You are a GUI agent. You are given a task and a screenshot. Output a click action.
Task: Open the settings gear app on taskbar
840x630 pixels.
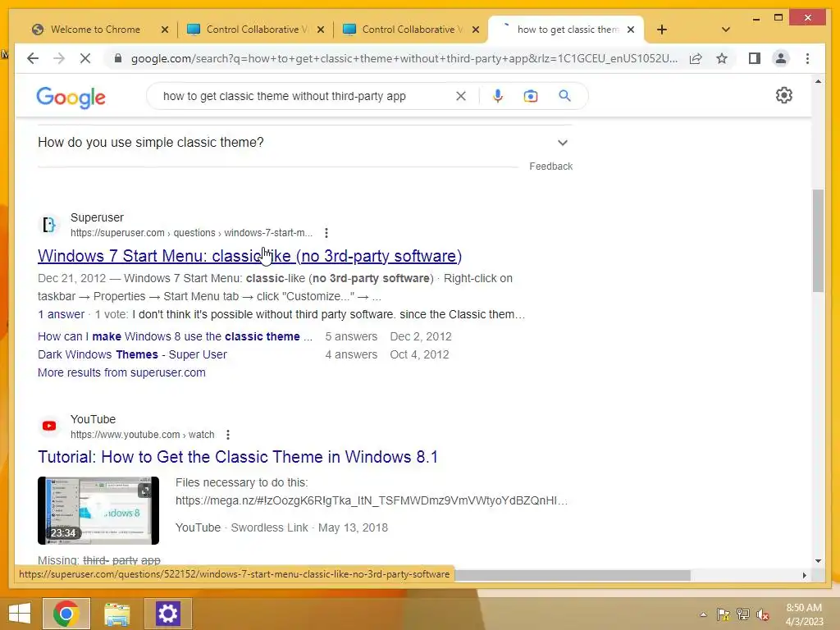click(x=167, y=614)
